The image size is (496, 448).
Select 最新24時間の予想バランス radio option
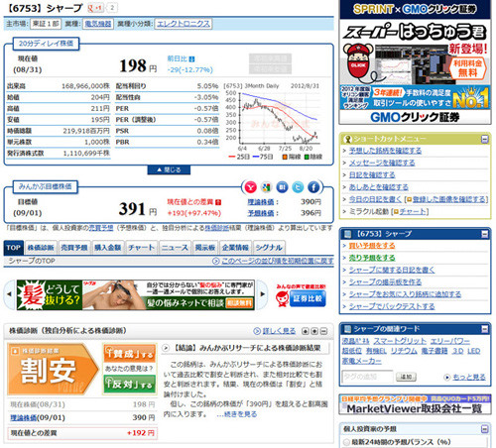click(x=346, y=442)
